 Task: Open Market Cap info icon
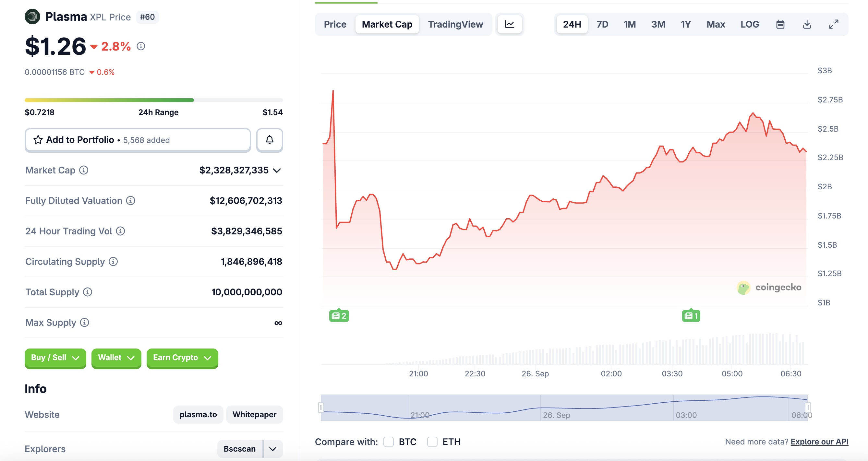coord(84,170)
